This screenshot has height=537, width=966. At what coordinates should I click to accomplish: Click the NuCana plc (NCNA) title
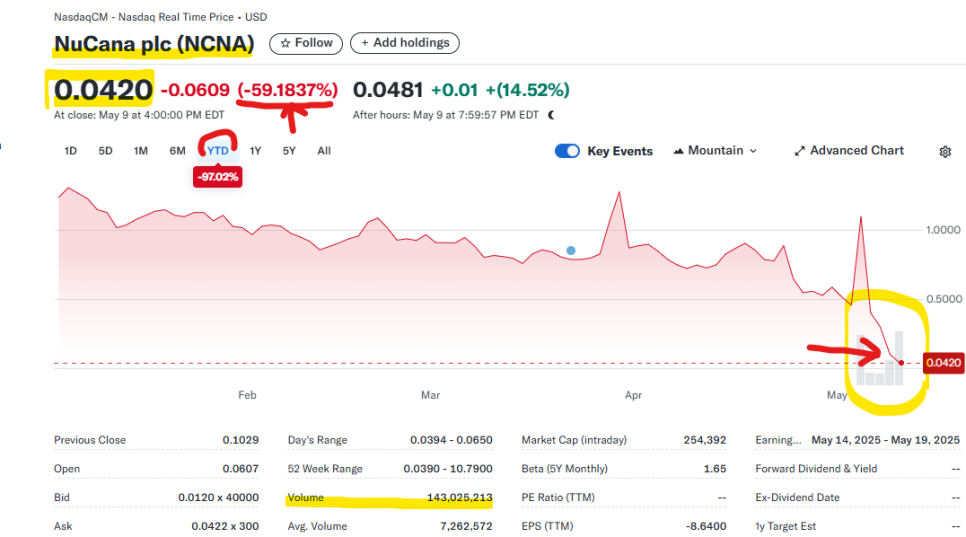tap(153, 44)
